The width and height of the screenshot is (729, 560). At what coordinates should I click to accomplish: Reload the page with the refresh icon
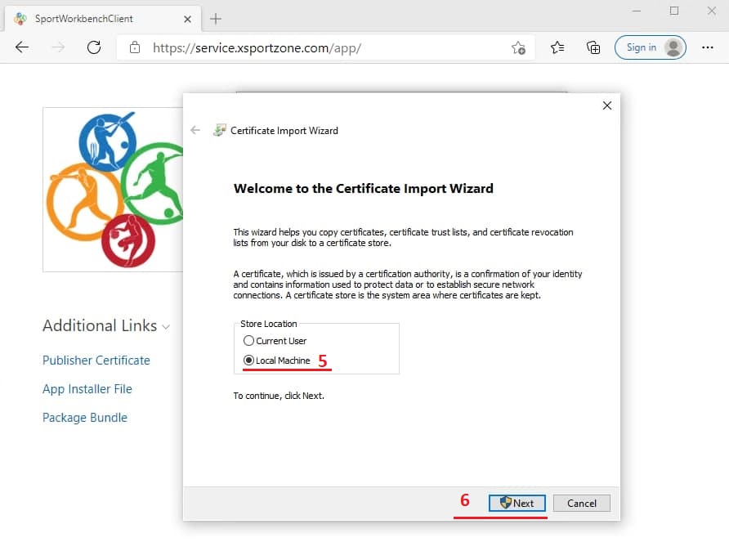click(x=94, y=47)
